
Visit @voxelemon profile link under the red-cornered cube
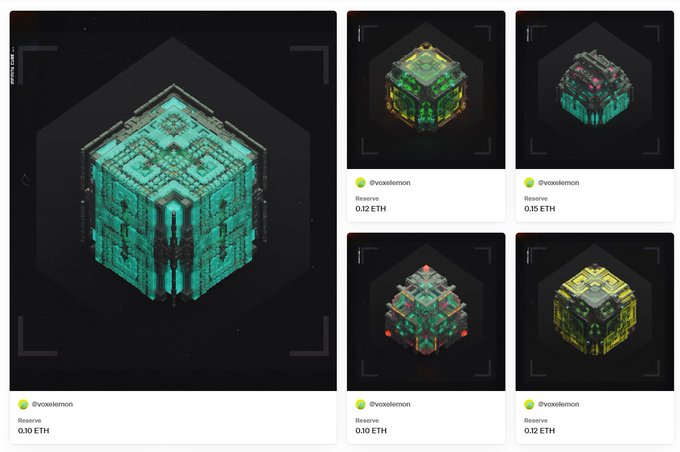(x=389, y=404)
